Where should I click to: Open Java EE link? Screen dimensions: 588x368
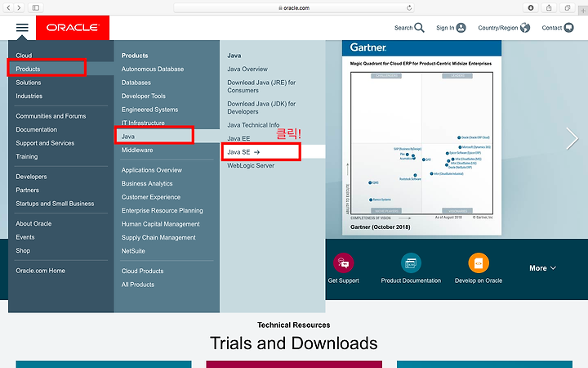(238, 138)
